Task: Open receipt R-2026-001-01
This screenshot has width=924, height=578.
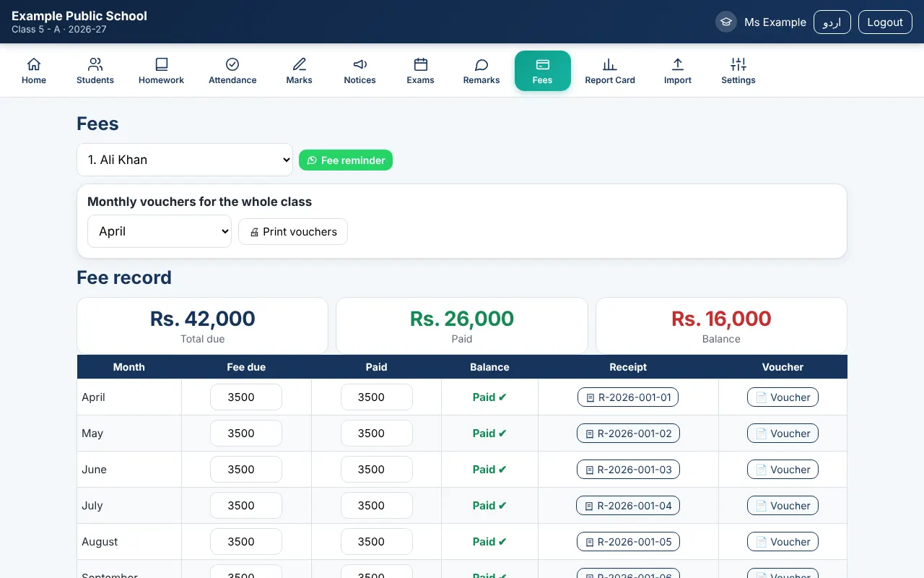Action: [628, 397]
